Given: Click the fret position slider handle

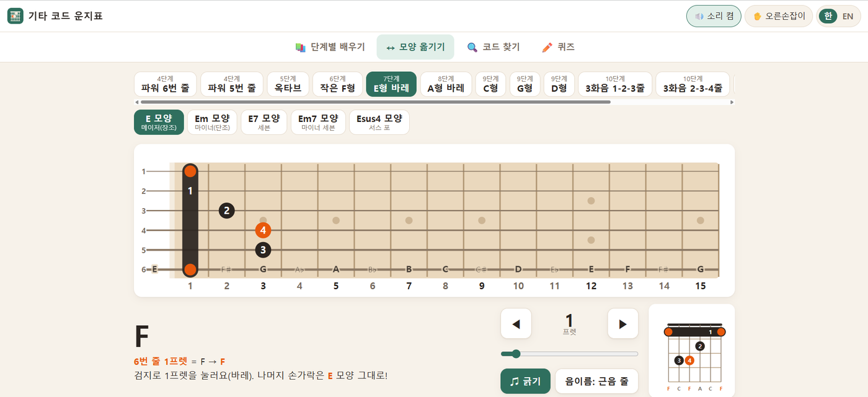Looking at the screenshot, I should pyautogui.click(x=515, y=354).
